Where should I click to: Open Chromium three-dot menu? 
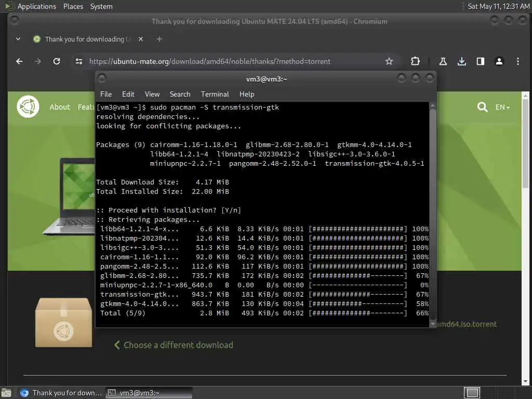(518, 61)
